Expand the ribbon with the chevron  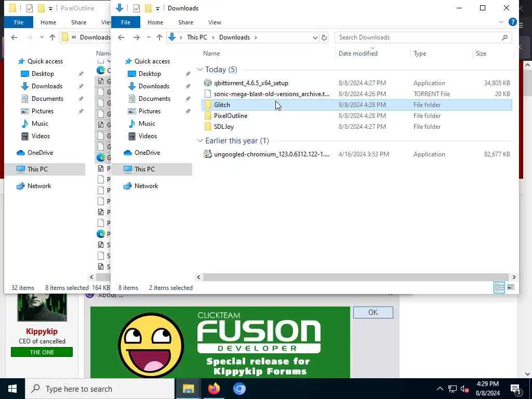(501, 22)
